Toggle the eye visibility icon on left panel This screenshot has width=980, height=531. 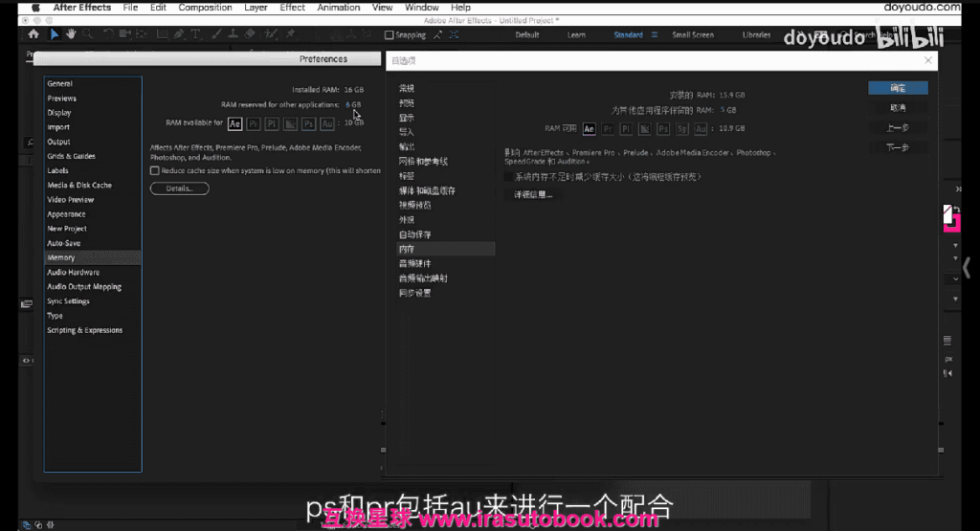[26, 361]
